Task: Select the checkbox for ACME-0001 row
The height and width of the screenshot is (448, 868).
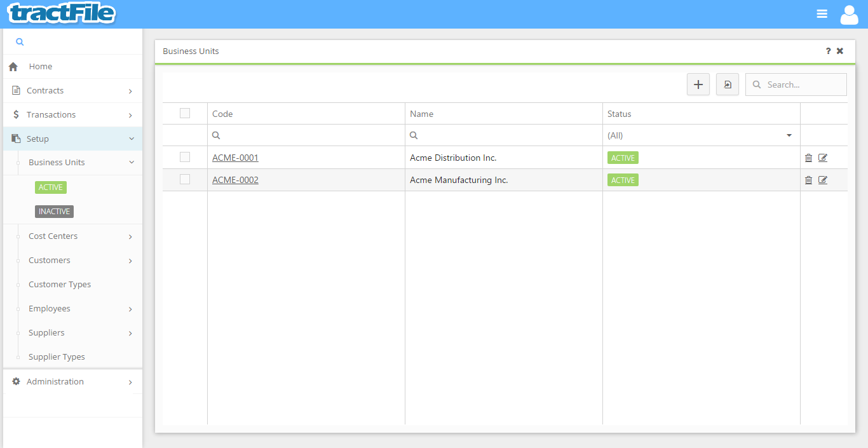Action: 185,157
